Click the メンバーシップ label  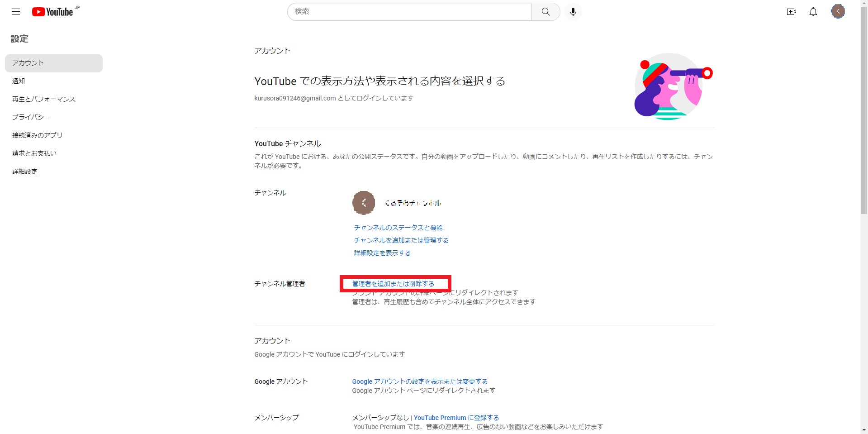click(x=276, y=418)
